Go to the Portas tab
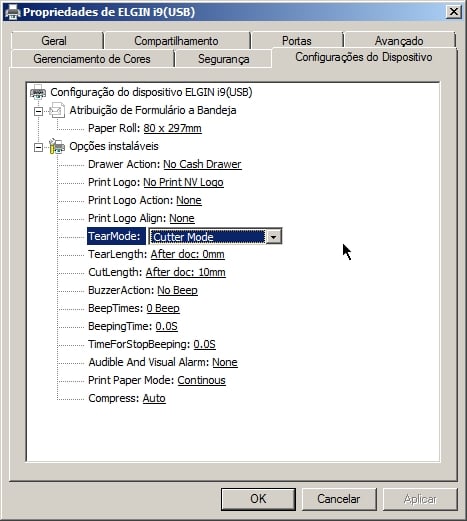 (297, 41)
